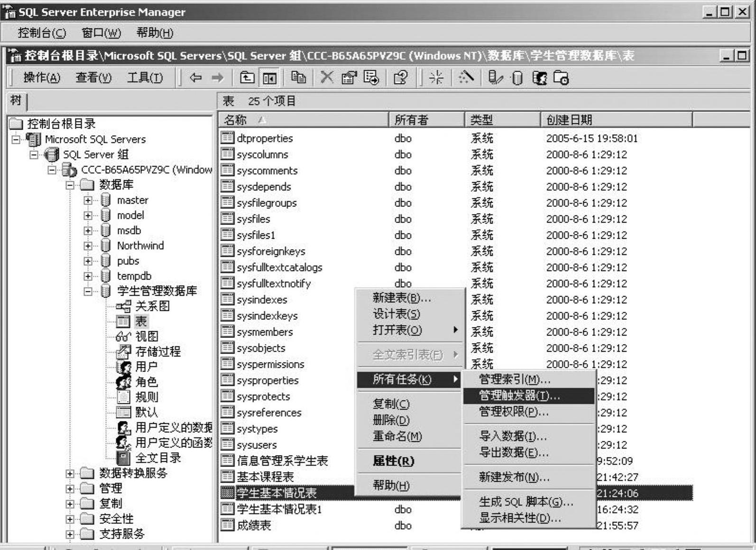This screenshot has width=756, height=550.
Task: Select the 规则 icon in tree
Action: (x=124, y=397)
